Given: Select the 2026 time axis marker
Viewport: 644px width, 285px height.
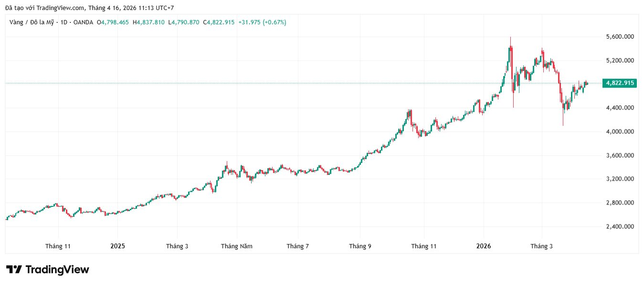Looking at the screenshot, I should point(483,246).
